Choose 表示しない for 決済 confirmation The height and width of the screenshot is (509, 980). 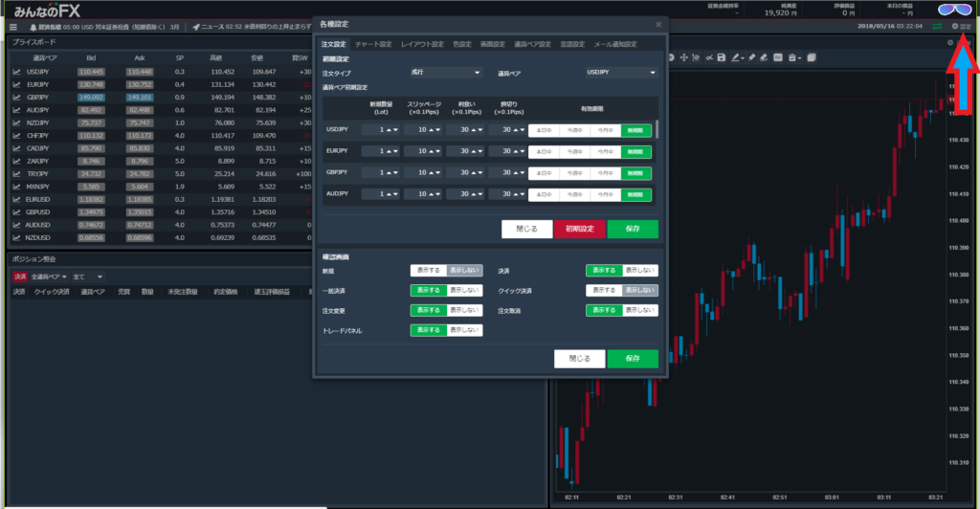coord(640,271)
